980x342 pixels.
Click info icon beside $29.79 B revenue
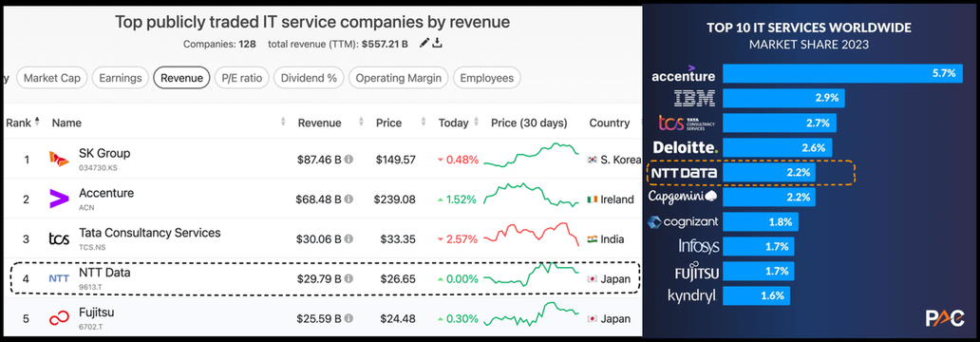[349, 279]
